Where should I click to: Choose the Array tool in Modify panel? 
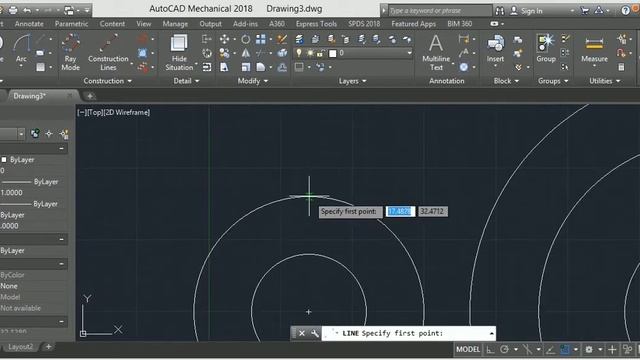tap(261, 39)
